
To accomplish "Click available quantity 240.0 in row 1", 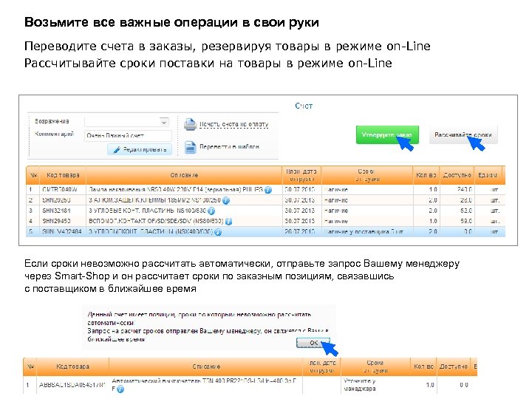I will click(465, 190).
